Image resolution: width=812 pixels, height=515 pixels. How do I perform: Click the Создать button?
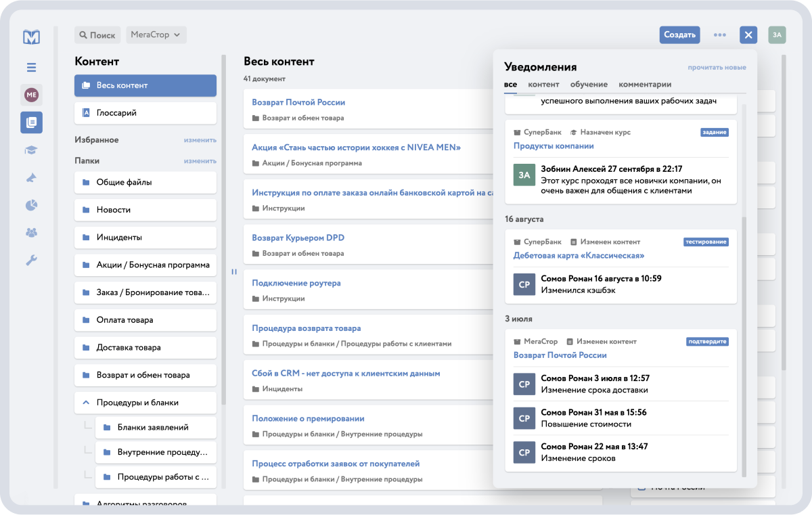click(680, 35)
